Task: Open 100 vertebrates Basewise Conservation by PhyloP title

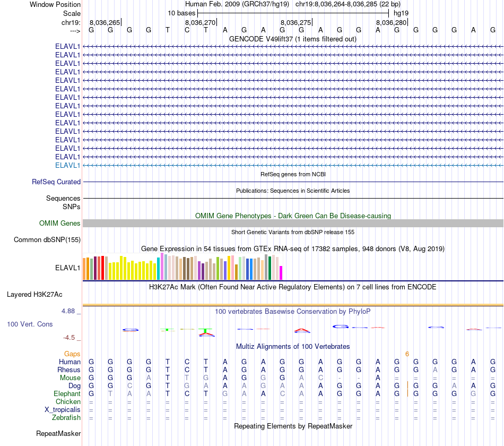Action: click(x=293, y=312)
